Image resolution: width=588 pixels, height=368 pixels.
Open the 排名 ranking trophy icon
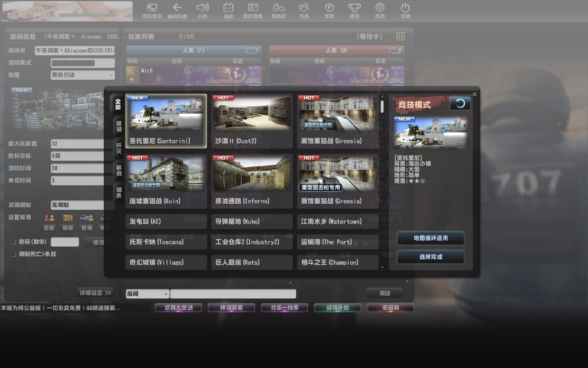coord(354,11)
